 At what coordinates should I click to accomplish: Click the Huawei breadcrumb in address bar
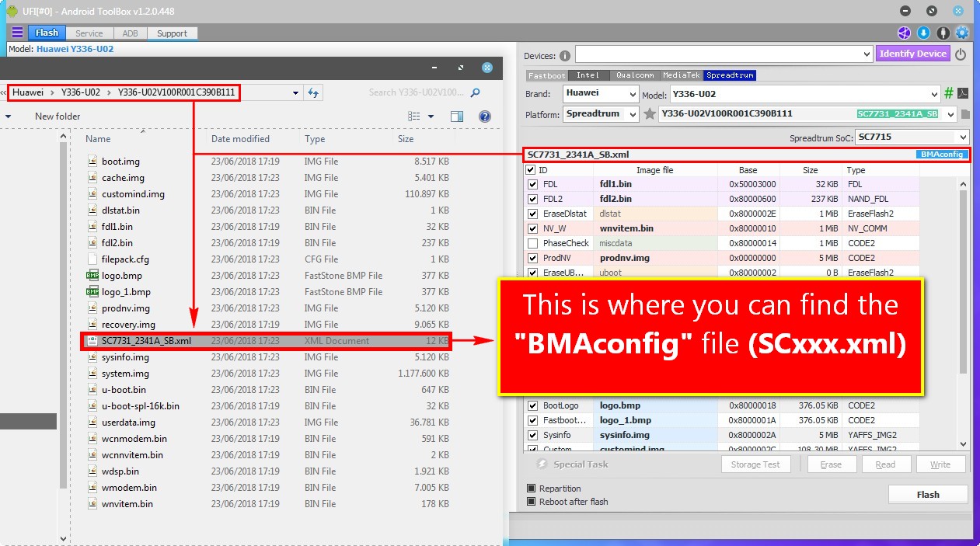pyautogui.click(x=28, y=92)
